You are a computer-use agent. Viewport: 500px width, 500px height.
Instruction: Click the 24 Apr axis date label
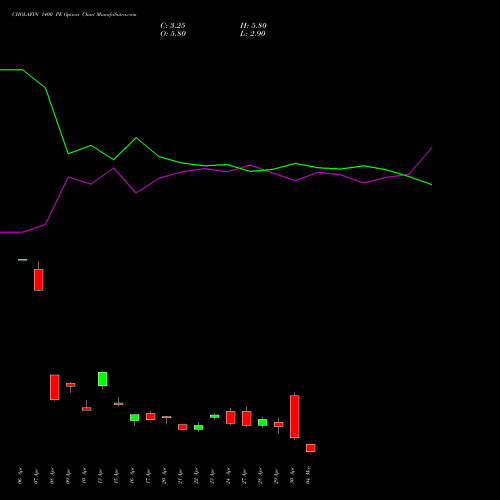(228, 476)
